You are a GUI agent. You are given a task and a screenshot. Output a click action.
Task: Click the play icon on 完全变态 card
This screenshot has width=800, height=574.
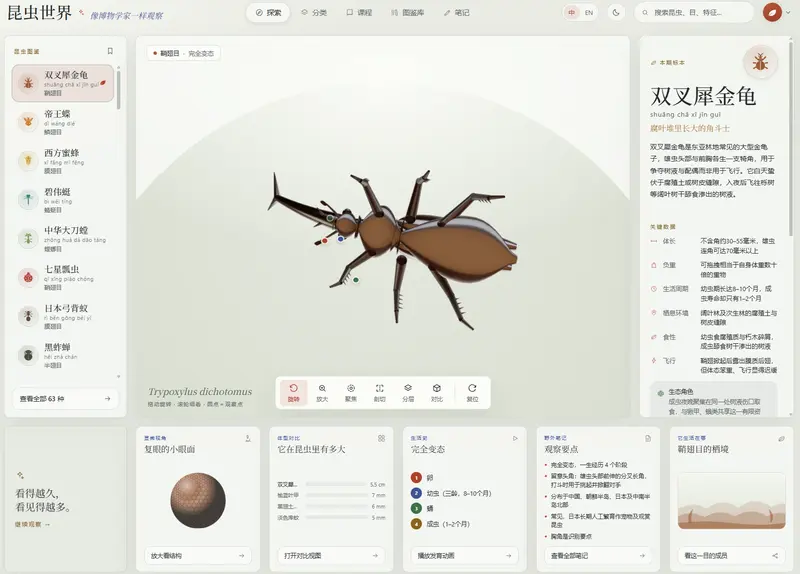515,438
